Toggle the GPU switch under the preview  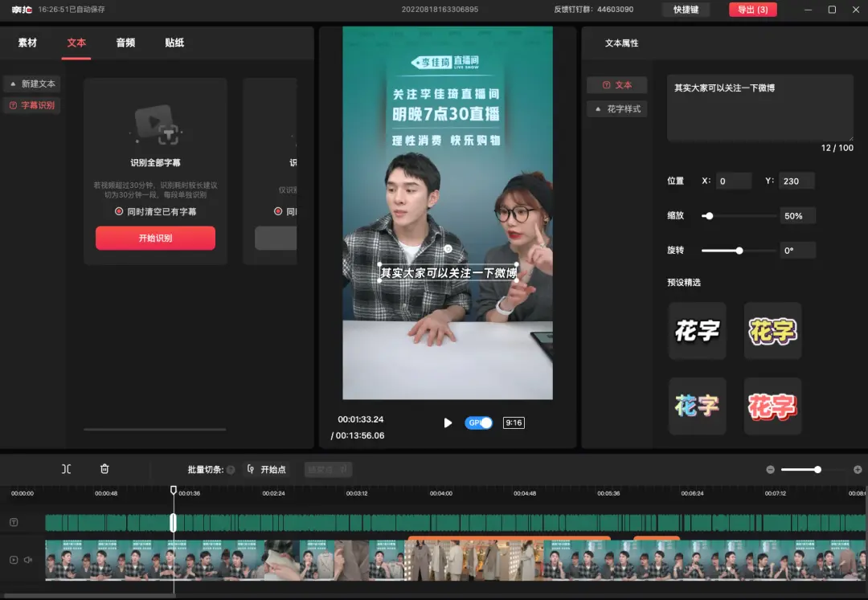(479, 422)
